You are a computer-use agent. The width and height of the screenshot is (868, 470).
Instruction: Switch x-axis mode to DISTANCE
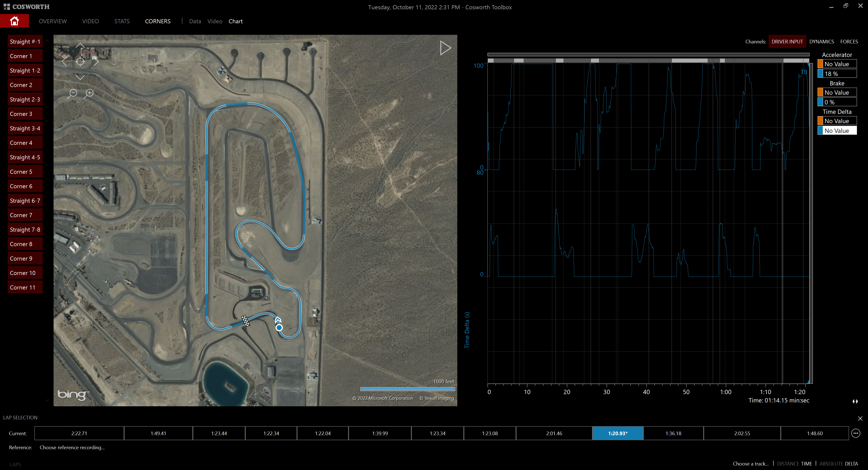click(788, 464)
